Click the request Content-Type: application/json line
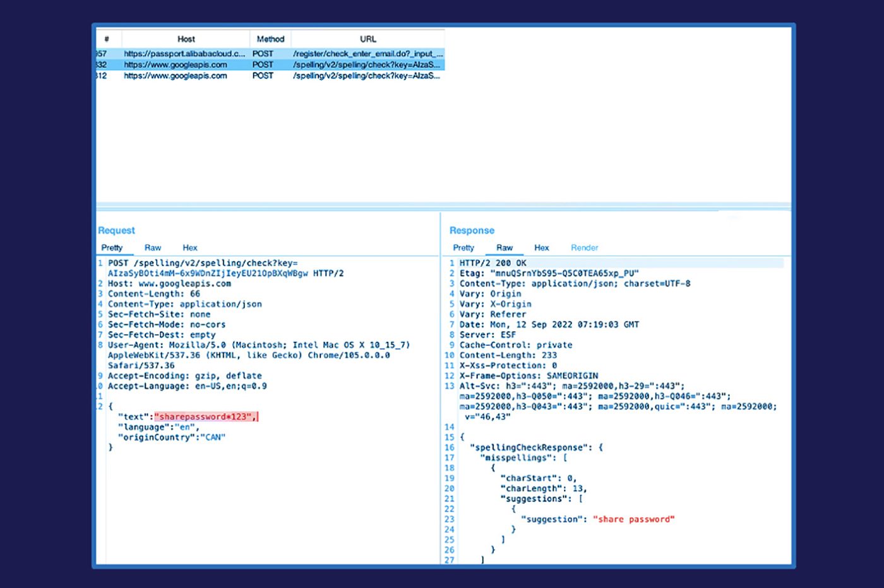The image size is (884, 588). [184, 304]
